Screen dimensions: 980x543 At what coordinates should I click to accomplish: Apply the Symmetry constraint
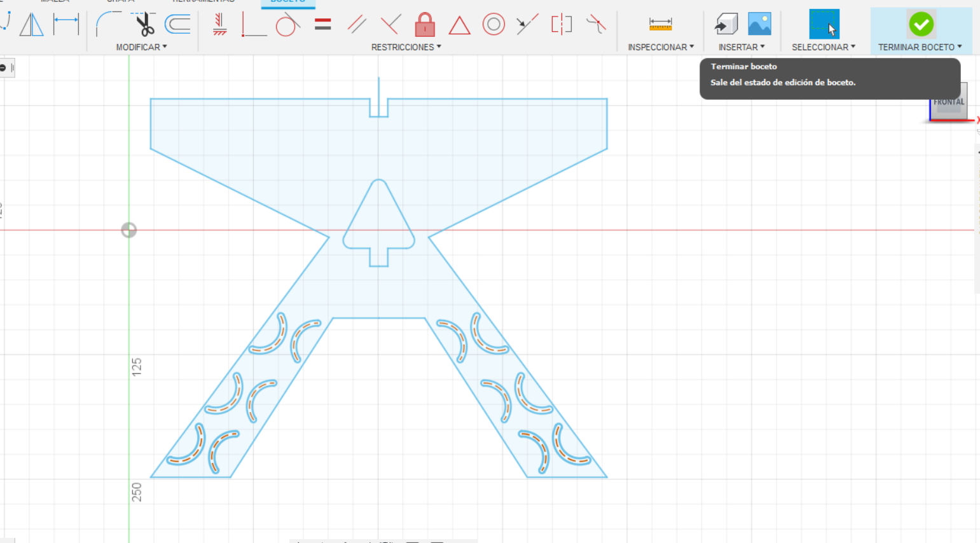click(x=562, y=24)
